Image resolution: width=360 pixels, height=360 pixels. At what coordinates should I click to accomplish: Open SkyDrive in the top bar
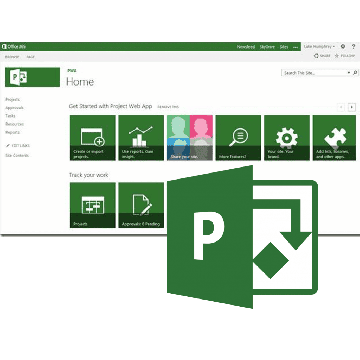click(x=267, y=47)
